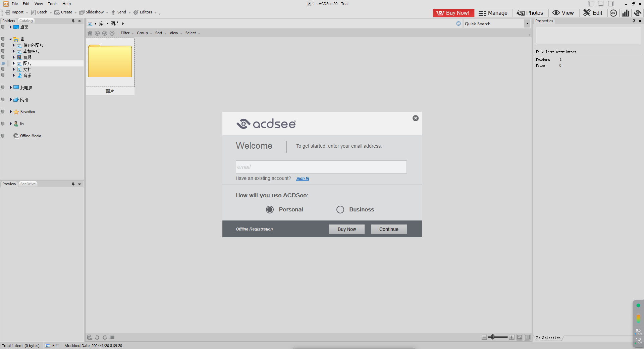The image size is (644, 349).
Task: Open the Tools menu
Action: point(53,4)
